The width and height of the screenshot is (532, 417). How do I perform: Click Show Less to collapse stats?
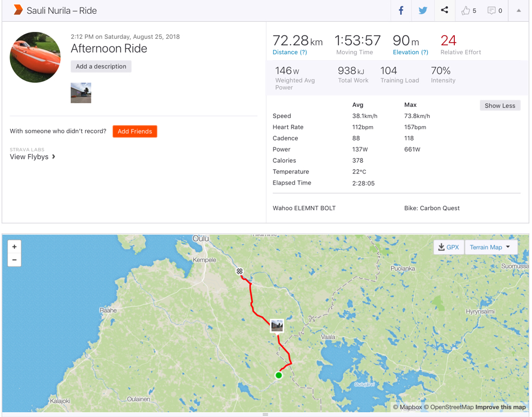click(500, 106)
